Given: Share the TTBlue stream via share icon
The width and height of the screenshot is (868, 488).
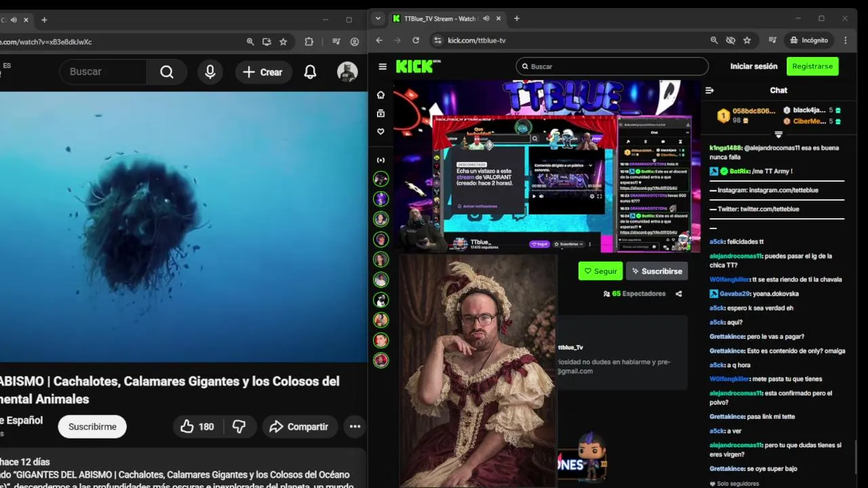Looking at the screenshot, I should point(679,293).
